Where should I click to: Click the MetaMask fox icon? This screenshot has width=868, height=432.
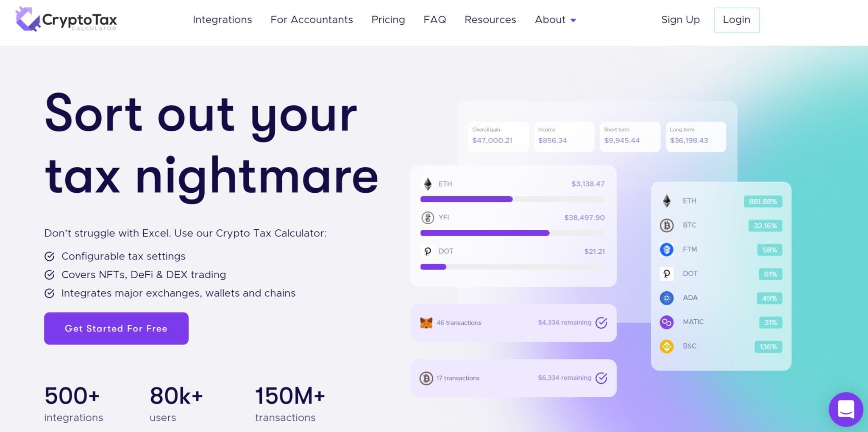click(426, 323)
